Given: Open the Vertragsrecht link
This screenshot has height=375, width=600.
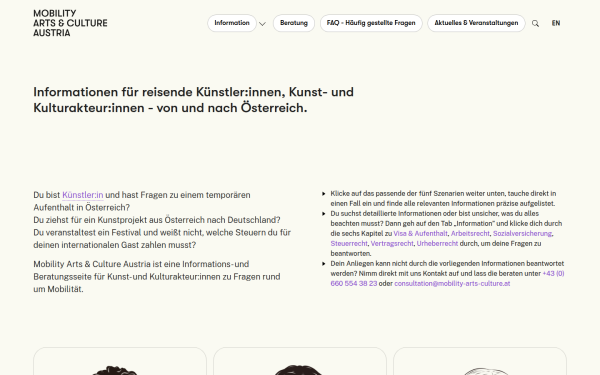Looking at the screenshot, I should coord(392,243).
